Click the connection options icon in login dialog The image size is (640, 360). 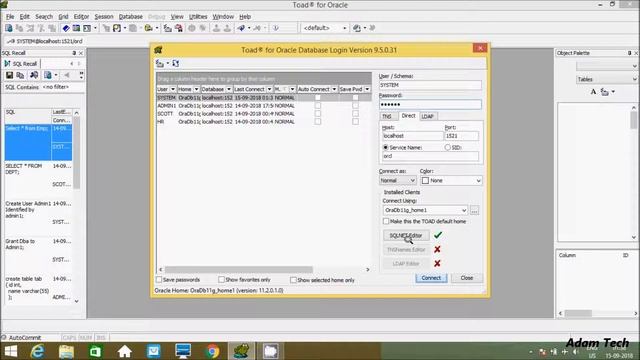[160, 64]
